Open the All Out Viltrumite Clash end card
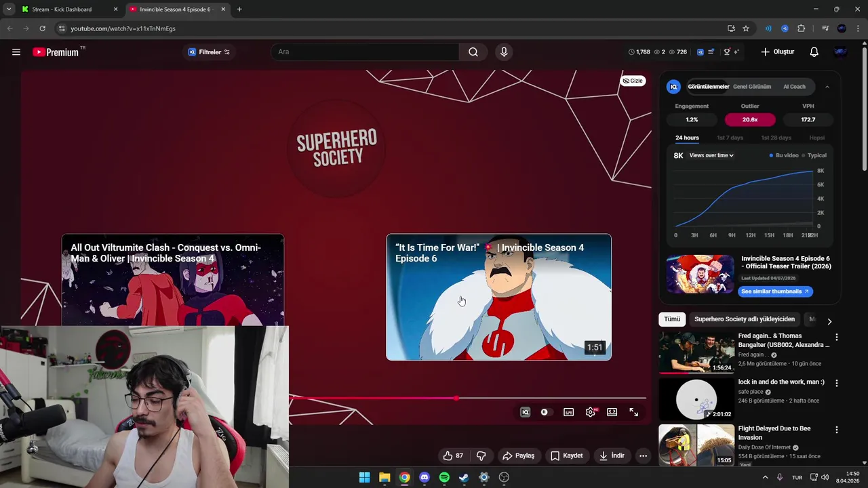 (x=173, y=280)
